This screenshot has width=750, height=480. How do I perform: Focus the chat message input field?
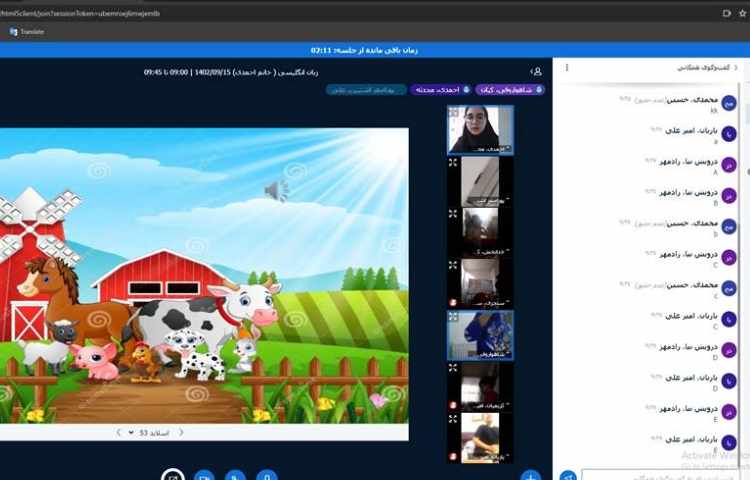point(660,475)
